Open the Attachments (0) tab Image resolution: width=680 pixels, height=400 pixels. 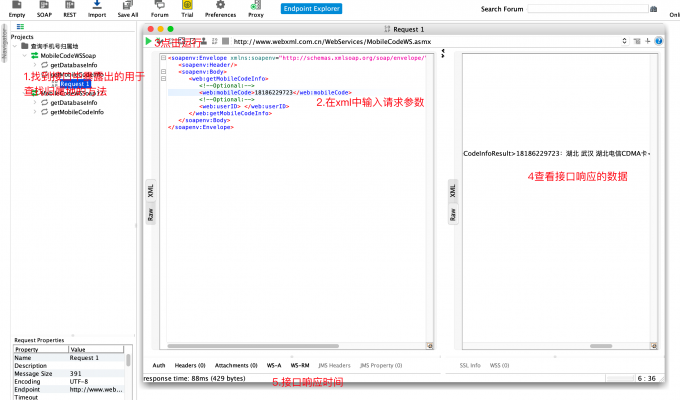click(x=236, y=365)
